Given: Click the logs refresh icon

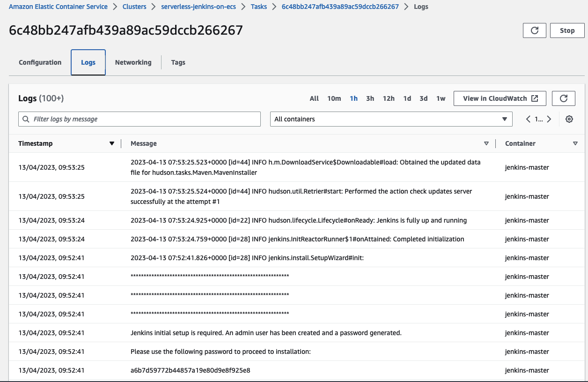Looking at the screenshot, I should pos(563,98).
